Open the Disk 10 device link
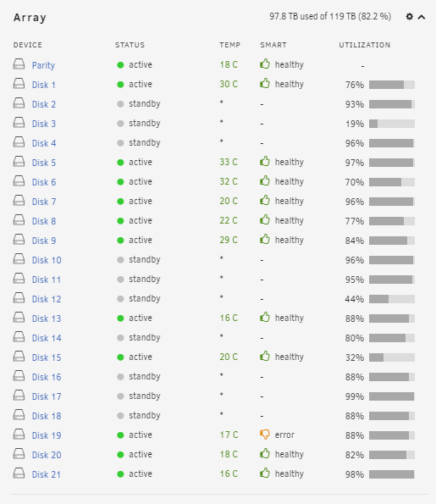This screenshot has width=436, height=504. coord(47,260)
